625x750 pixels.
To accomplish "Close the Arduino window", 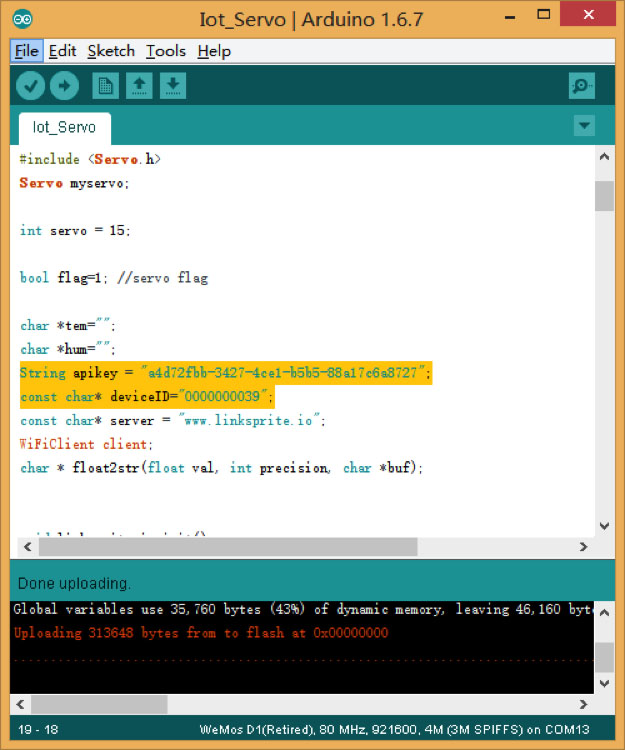I will pos(589,14).
